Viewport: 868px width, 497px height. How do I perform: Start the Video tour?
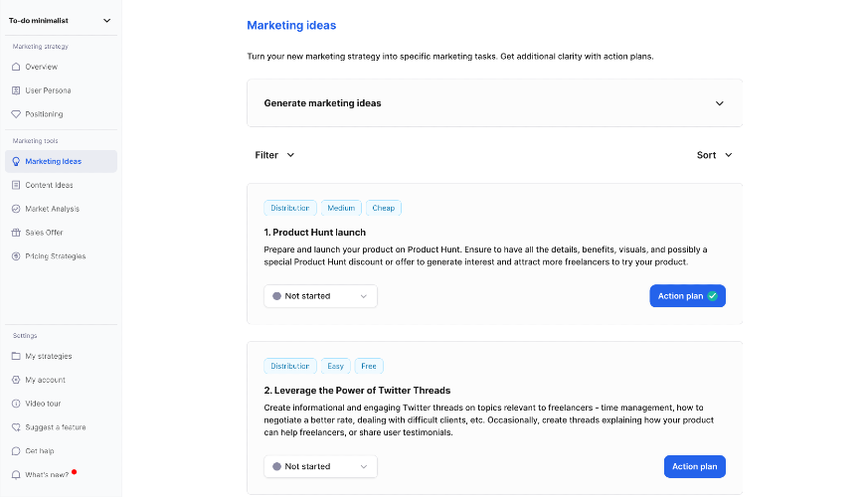click(x=61, y=404)
